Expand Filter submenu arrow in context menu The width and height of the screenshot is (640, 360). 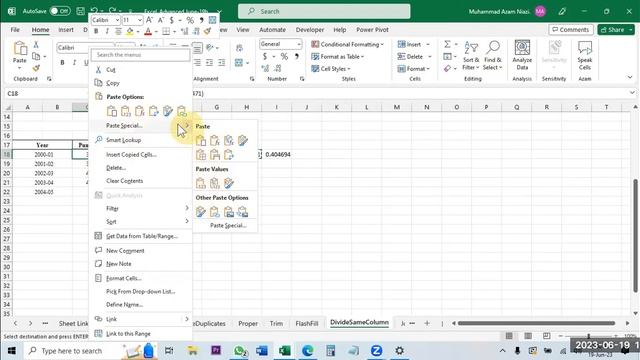pyautogui.click(x=187, y=208)
